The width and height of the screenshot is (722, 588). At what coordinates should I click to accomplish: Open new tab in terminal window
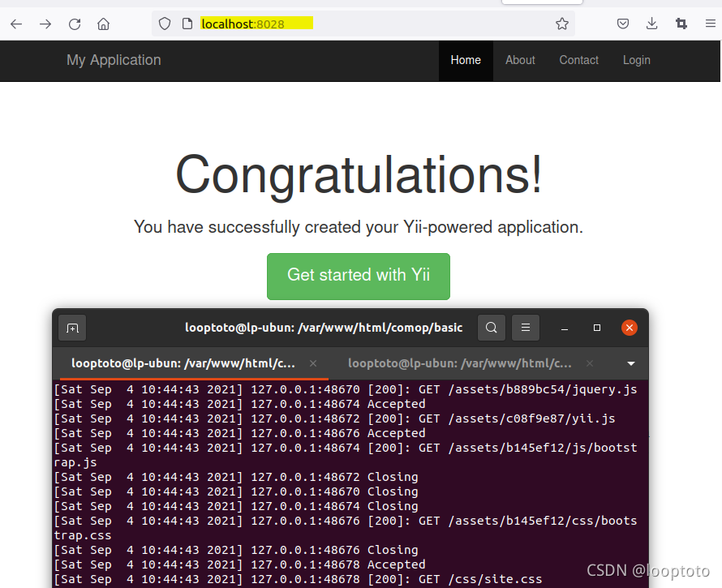pyautogui.click(x=72, y=328)
